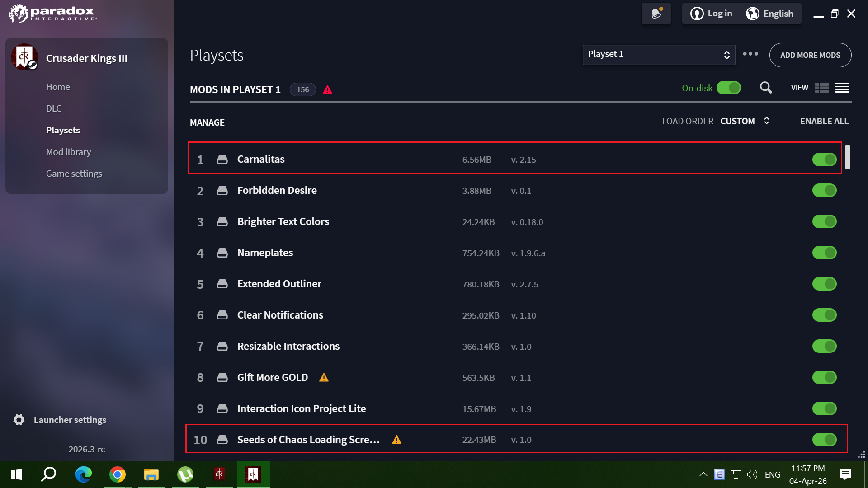
Task: Click the mod list vertical scrollbar
Action: (x=848, y=157)
